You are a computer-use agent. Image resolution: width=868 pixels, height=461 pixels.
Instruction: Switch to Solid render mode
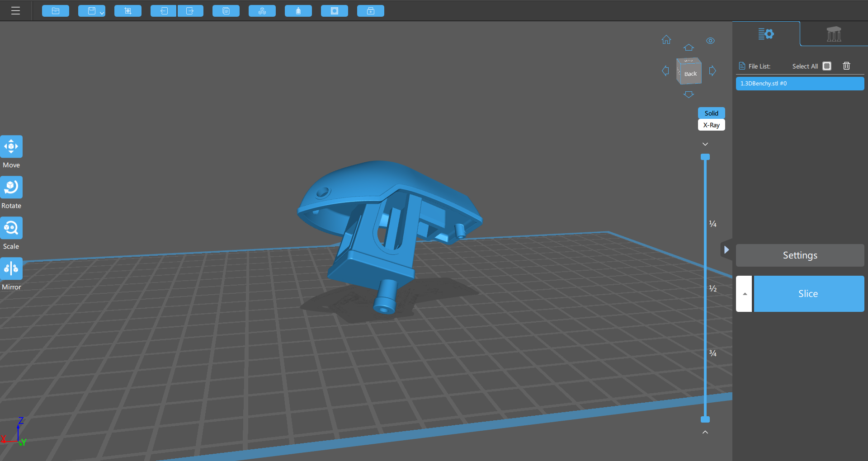(x=712, y=113)
